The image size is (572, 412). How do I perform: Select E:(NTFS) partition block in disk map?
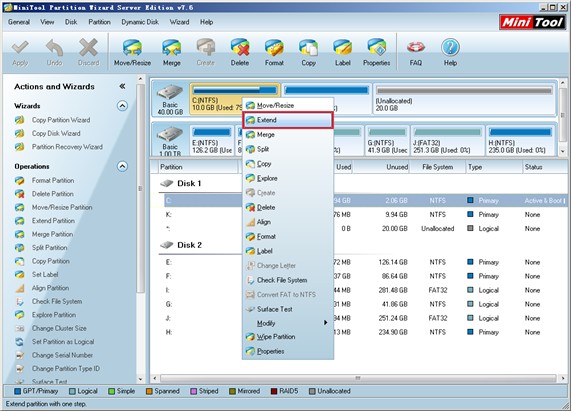coord(212,140)
